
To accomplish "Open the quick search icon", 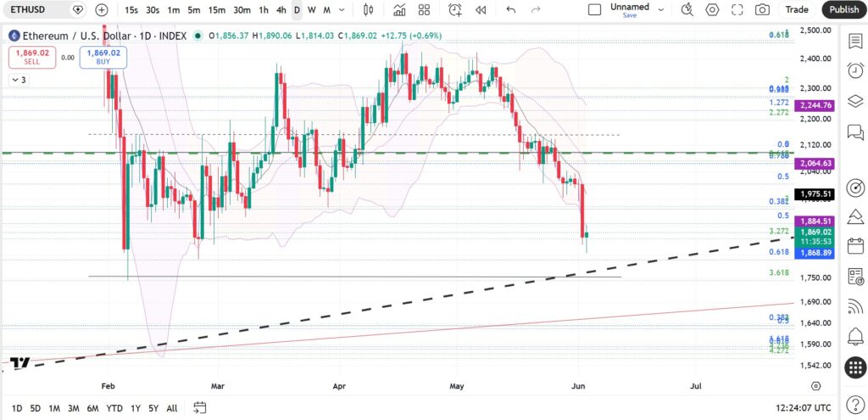I will point(687,9).
